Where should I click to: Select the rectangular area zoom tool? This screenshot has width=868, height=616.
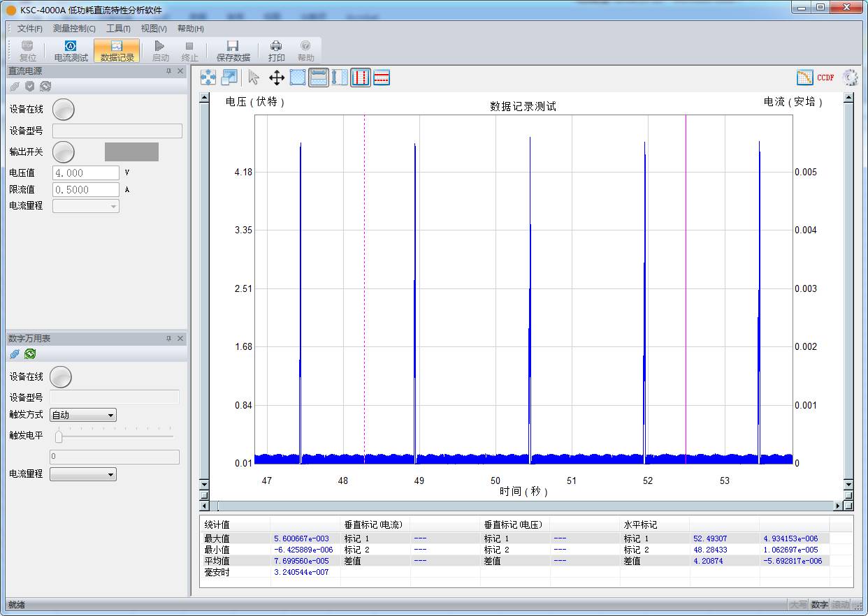[x=298, y=78]
